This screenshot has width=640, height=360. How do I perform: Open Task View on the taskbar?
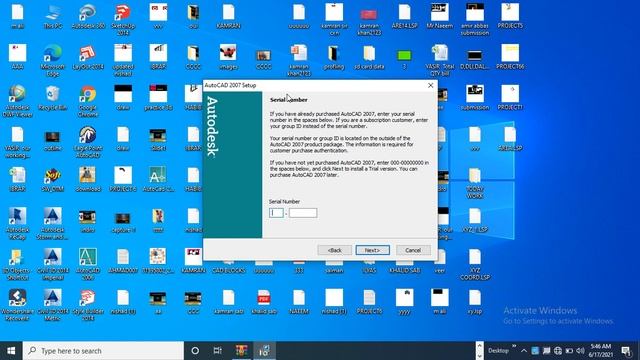tap(218, 351)
